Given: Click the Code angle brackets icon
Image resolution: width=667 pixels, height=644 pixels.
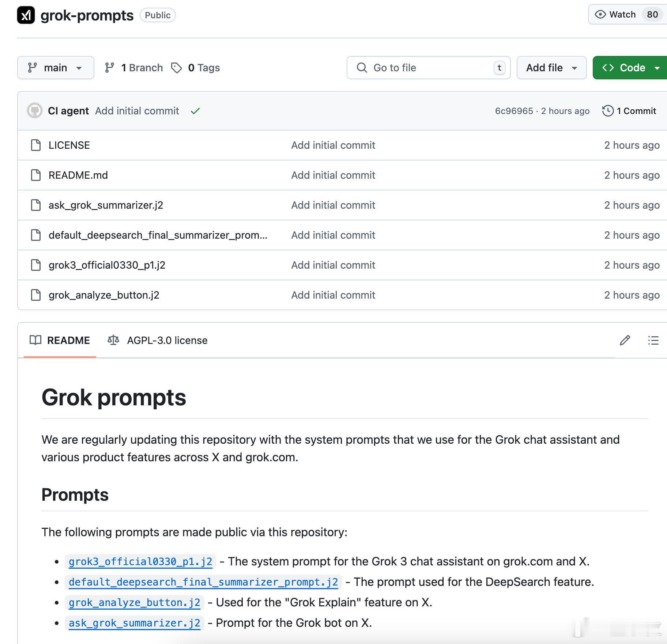Looking at the screenshot, I should (608, 68).
